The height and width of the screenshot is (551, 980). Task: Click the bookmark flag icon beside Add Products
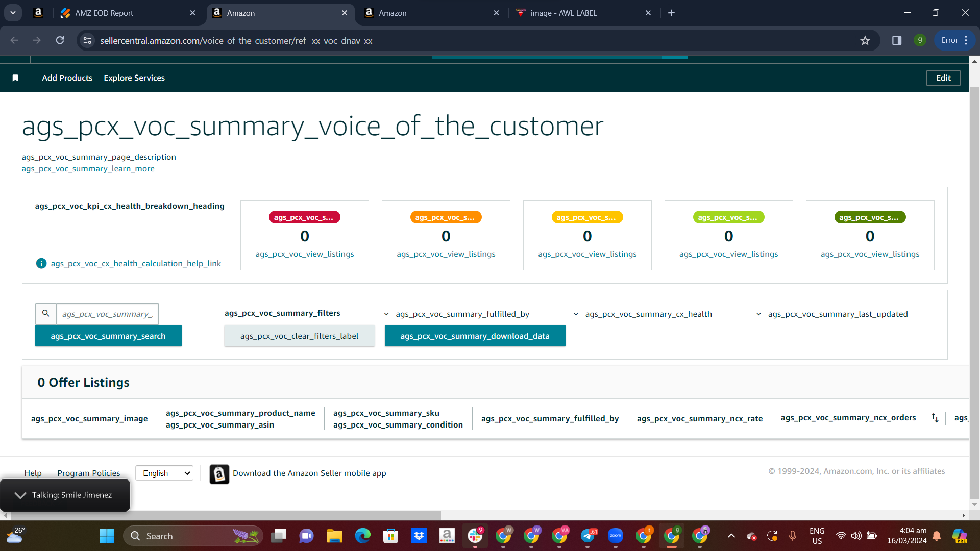[x=15, y=78]
